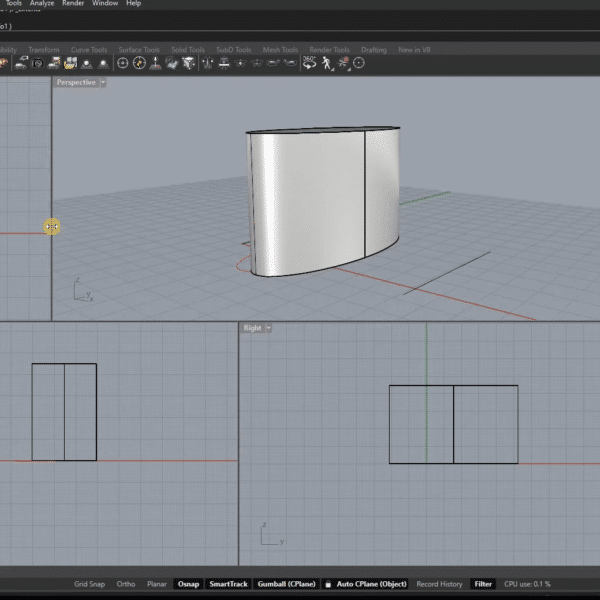Click the 360° turntable rotate icon
Image resolution: width=600 pixels, height=600 pixels.
[310, 63]
